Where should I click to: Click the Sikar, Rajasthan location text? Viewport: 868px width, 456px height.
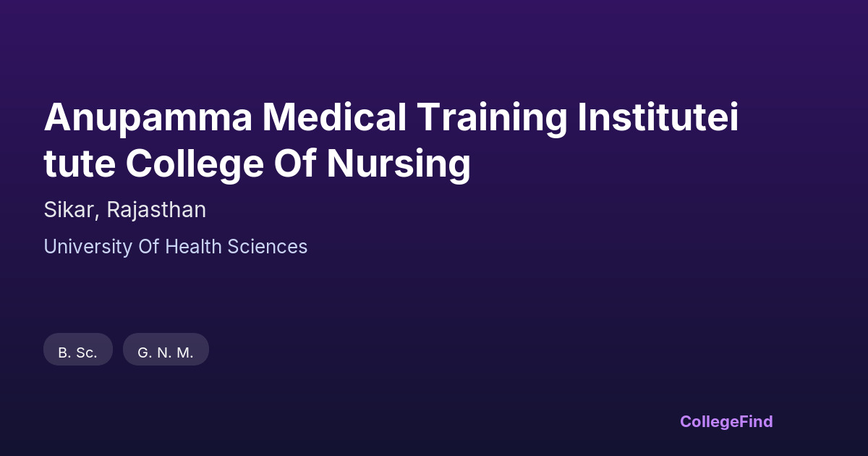124,210
